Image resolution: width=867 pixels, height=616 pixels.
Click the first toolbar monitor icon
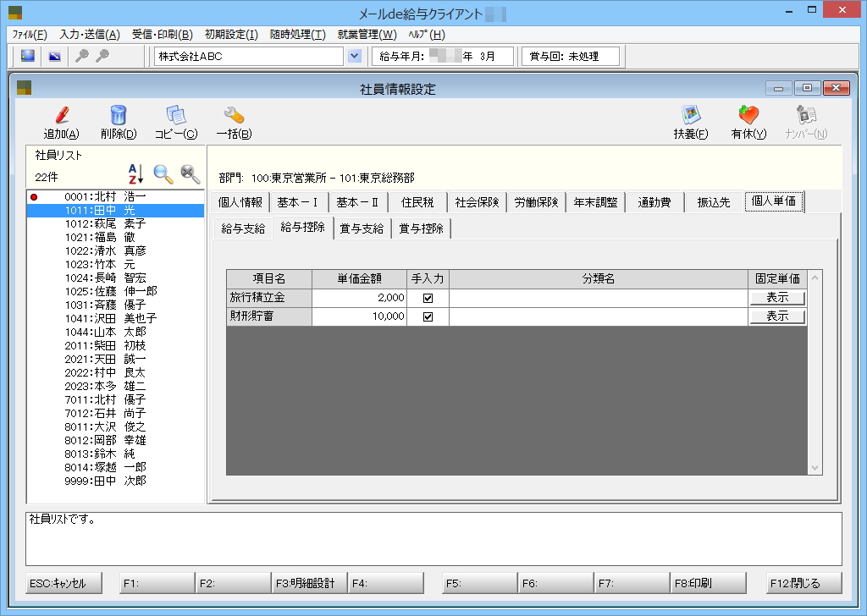(28, 56)
